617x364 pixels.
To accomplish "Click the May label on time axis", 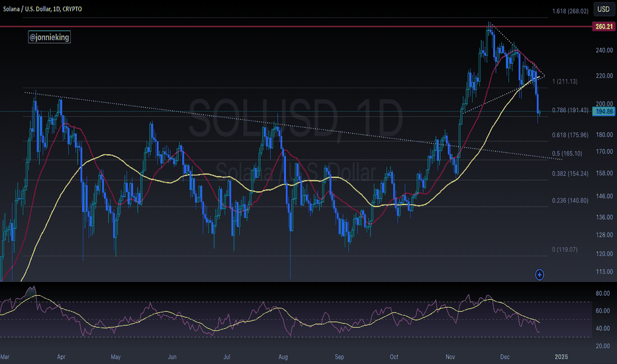I will pos(116,357).
